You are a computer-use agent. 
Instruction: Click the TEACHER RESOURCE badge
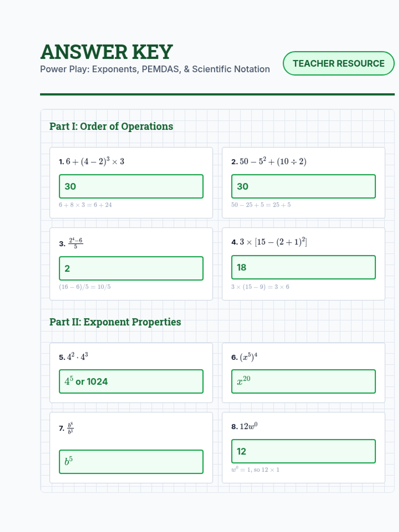click(338, 64)
